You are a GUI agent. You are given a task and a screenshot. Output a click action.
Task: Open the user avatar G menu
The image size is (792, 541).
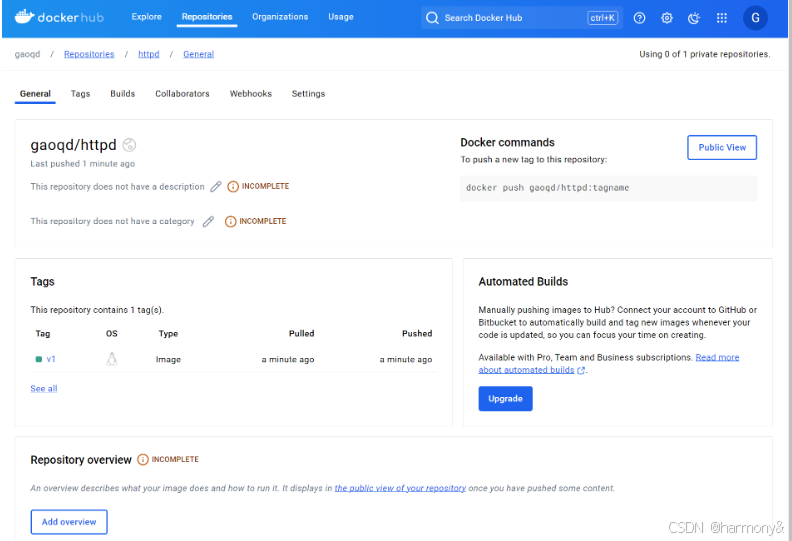[x=755, y=18]
